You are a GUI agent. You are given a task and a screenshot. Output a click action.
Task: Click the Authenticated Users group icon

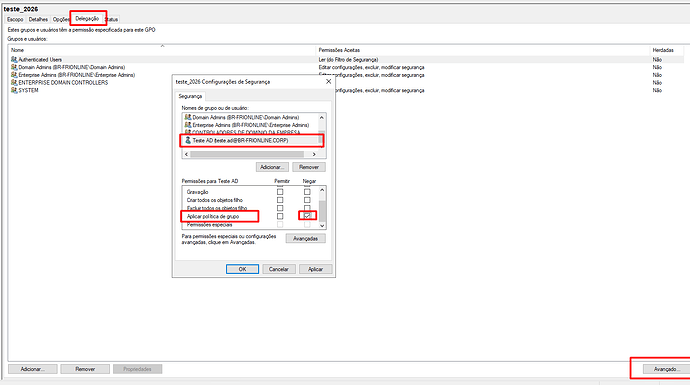click(x=14, y=59)
